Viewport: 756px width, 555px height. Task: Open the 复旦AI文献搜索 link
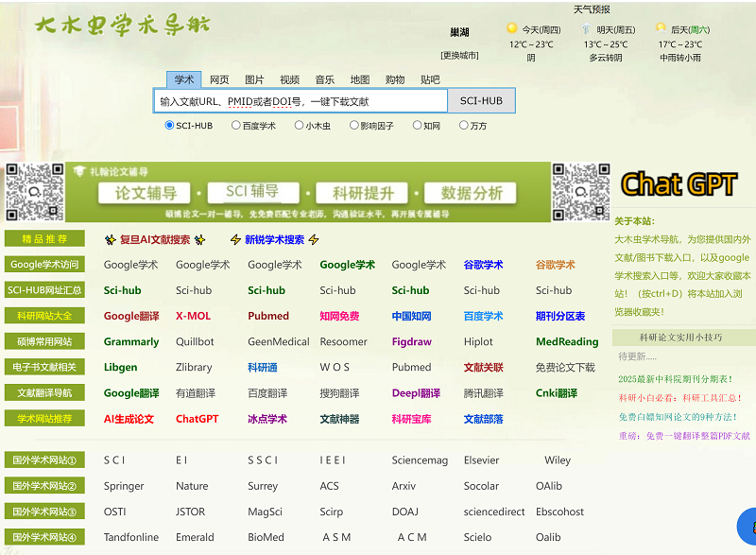(155, 239)
